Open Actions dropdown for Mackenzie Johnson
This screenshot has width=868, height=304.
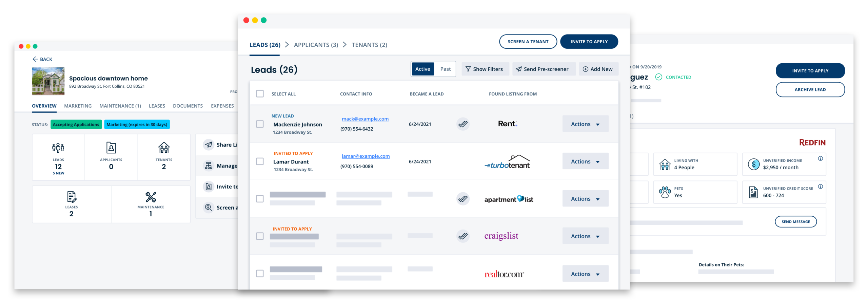pyautogui.click(x=585, y=124)
